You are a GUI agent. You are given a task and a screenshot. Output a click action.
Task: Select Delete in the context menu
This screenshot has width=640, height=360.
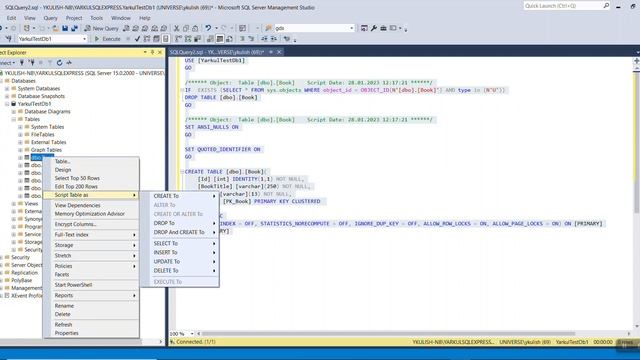click(91, 314)
